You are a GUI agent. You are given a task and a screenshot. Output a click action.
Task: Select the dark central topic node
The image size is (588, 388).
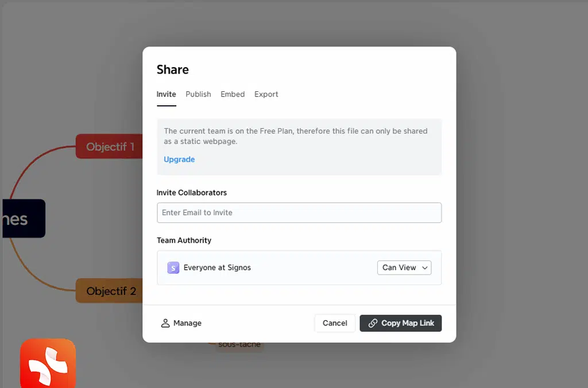pos(23,218)
